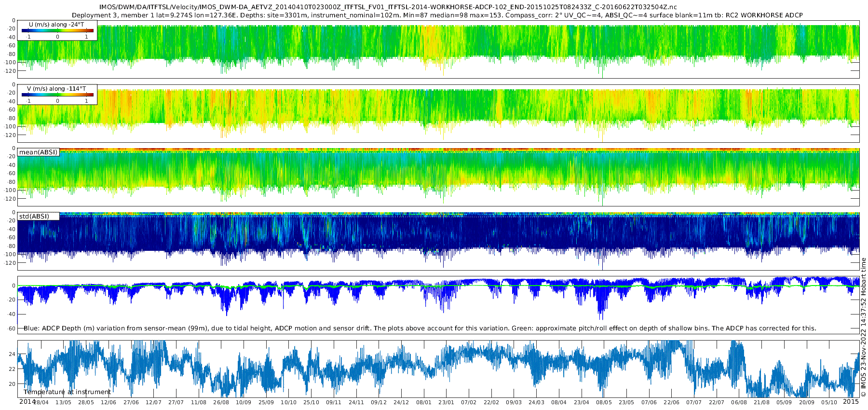Click the file path title line ending in .nc
Image resolution: width=868 pixels, height=410 pixels.
388,7
